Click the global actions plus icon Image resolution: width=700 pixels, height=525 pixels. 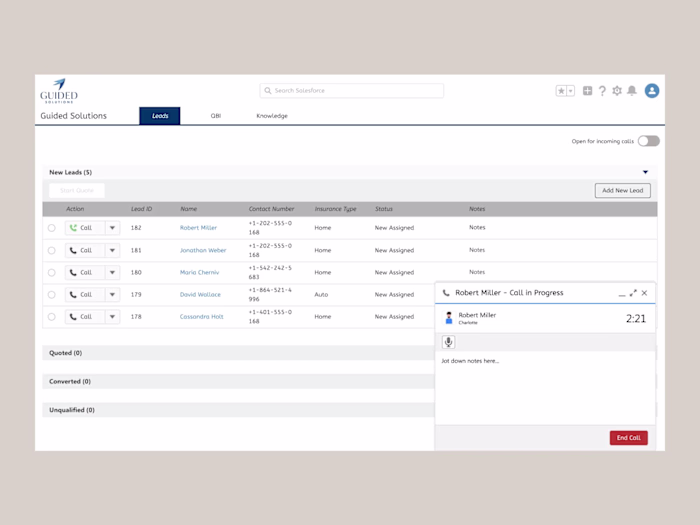588,91
